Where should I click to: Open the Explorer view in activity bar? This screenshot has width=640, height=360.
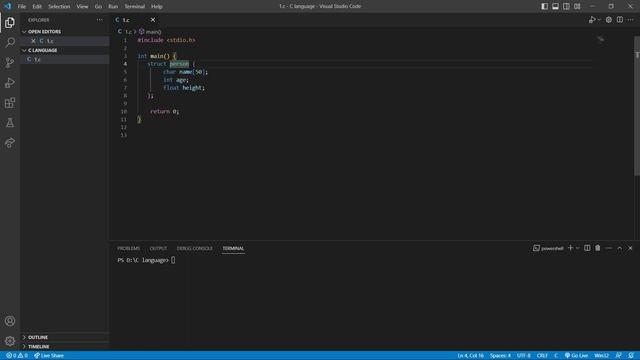[x=10, y=23]
